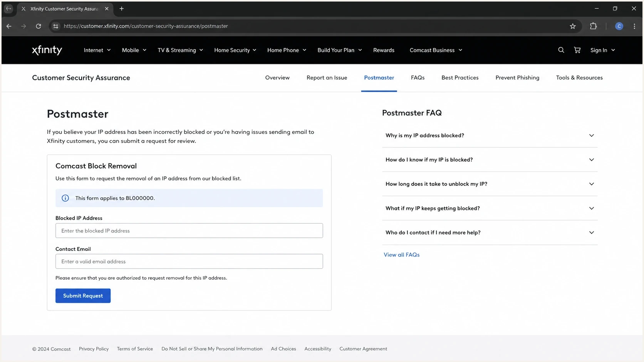The width and height of the screenshot is (644, 362).
Task: Click the '© 2024 Comcast' footer text
Action: pos(51,349)
